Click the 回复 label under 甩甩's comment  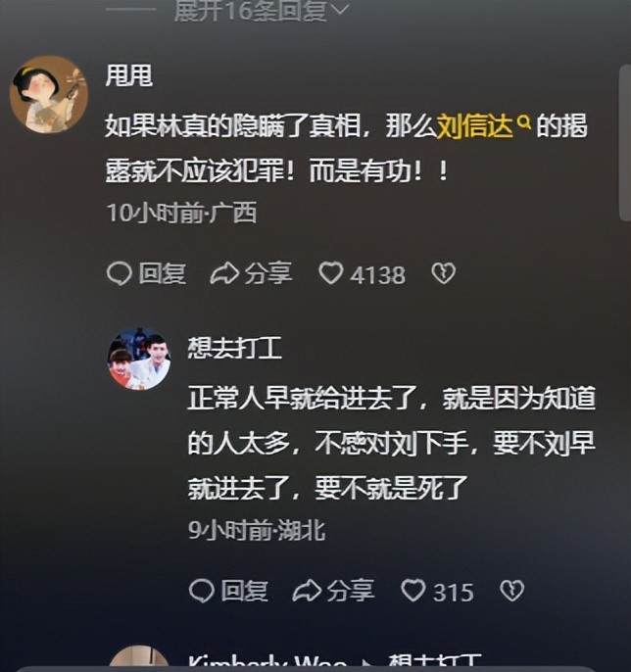(x=162, y=273)
